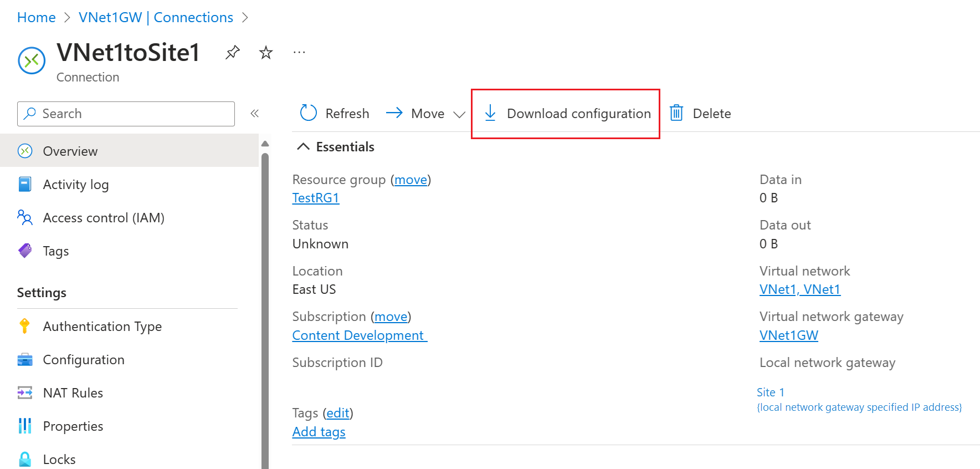Go to VNet1GW | Connections breadcrumb

(156, 17)
